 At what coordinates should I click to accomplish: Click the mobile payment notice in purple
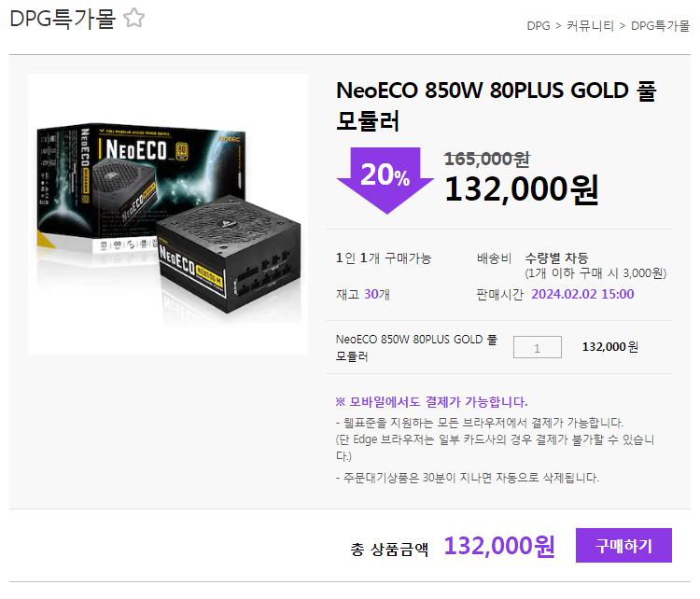(431, 402)
